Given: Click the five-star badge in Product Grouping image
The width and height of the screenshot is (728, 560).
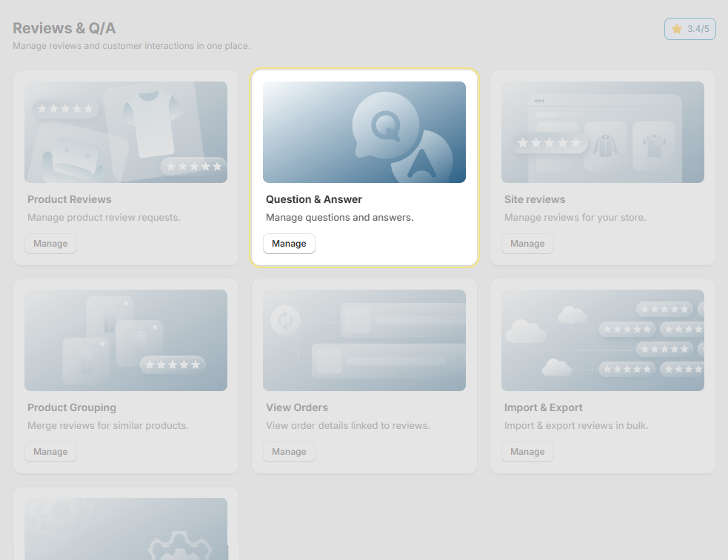Looking at the screenshot, I should (x=173, y=364).
